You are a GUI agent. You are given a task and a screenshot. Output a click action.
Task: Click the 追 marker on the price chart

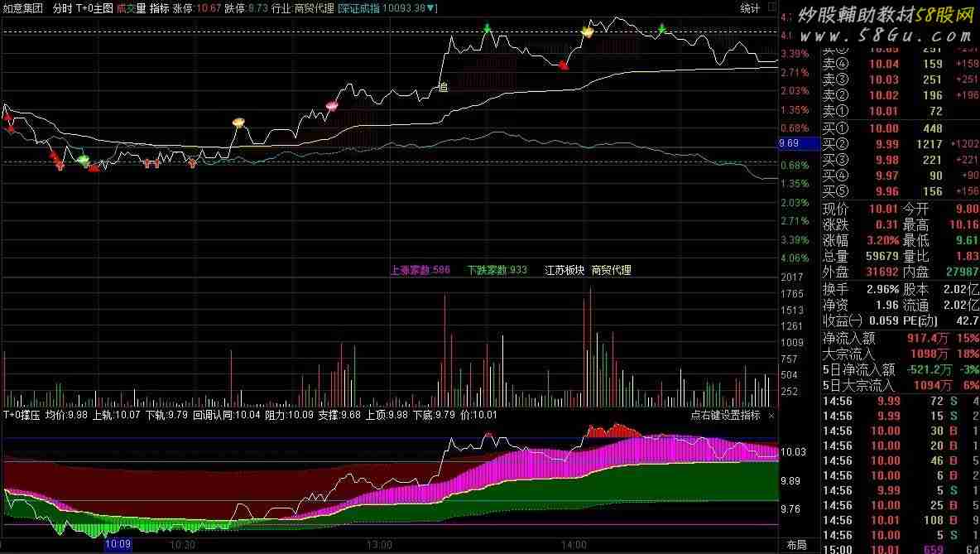[443, 87]
